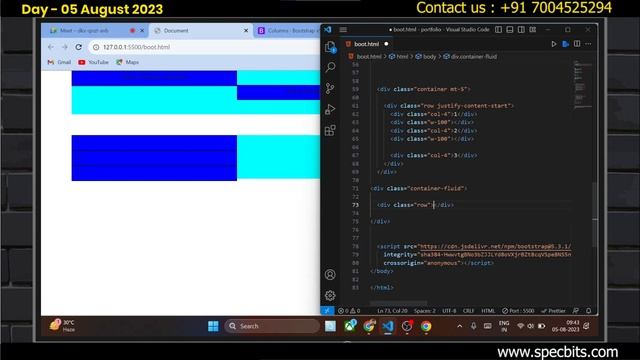
Task: Click the remote window status bar icon
Action: pyautogui.click(x=327, y=311)
